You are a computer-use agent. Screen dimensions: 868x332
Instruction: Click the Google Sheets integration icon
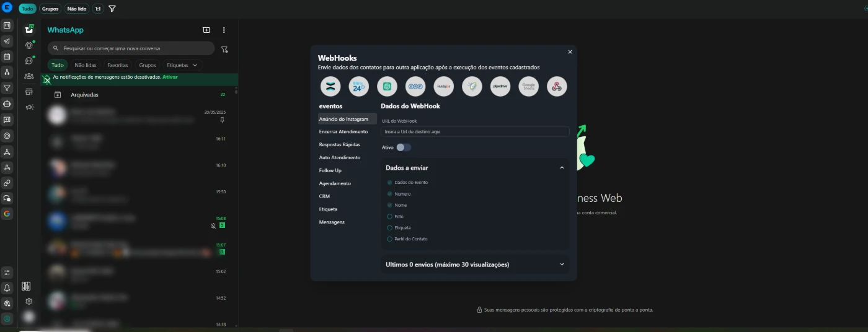[x=529, y=86]
